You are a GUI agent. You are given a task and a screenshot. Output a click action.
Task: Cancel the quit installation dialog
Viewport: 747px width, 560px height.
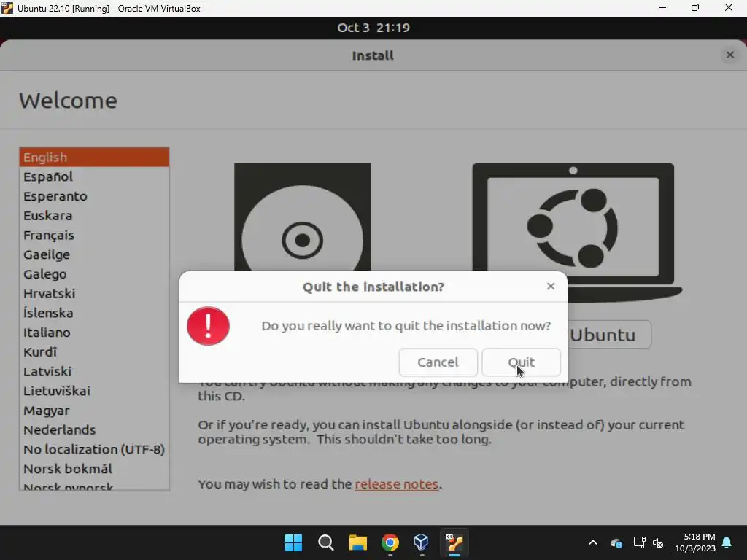tap(438, 362)
